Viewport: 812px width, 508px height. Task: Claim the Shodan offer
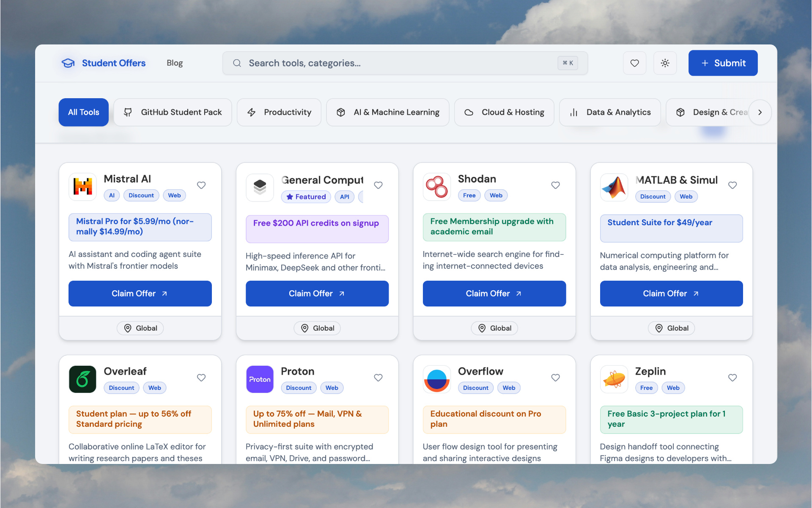[x=494, y=293]
